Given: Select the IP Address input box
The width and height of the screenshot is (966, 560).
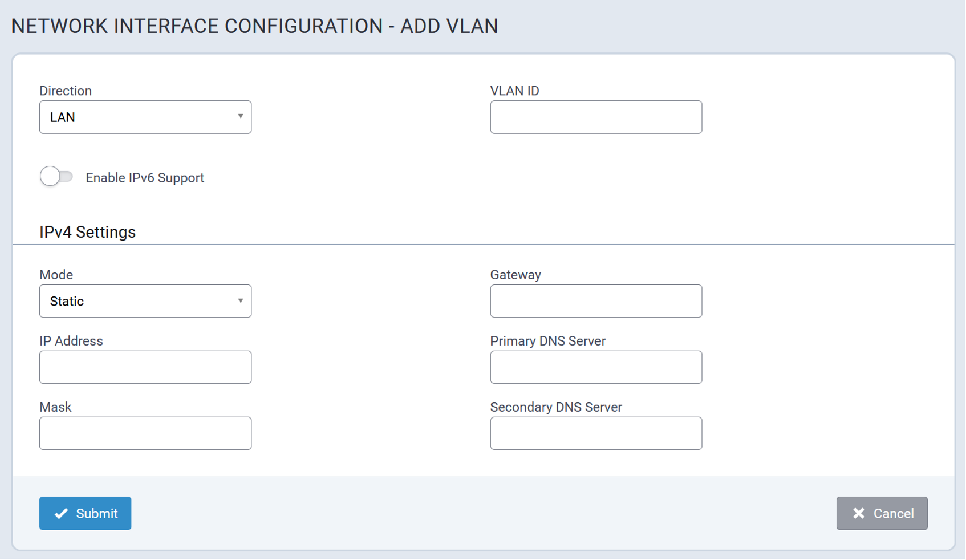Looking at the screenshot, I should click(145, 368).
